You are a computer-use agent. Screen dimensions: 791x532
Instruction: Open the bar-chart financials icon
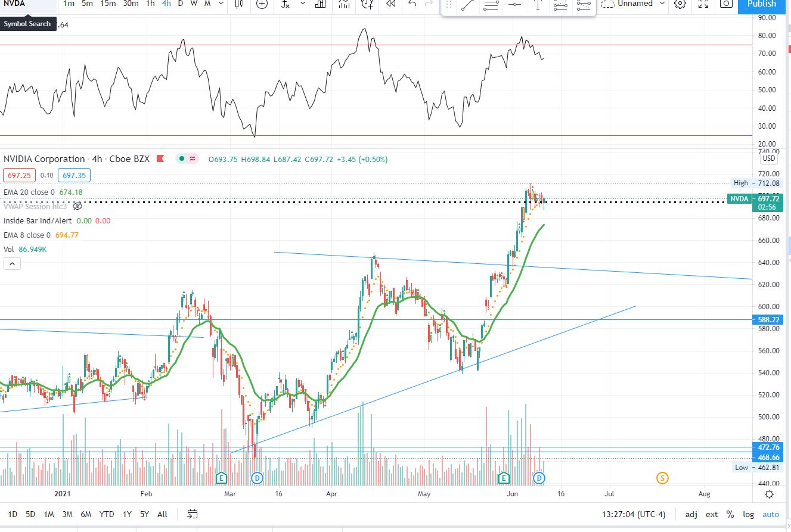point(321,4)
